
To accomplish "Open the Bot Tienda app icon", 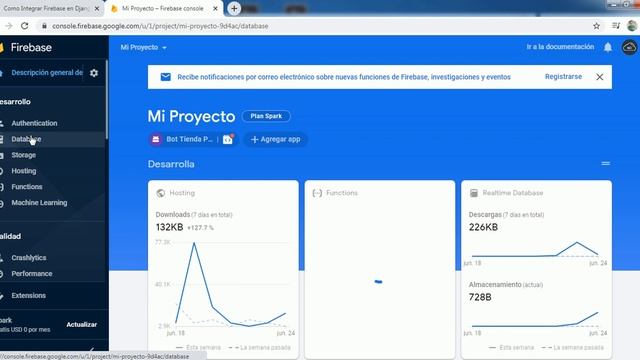I will tap(156, 139).
